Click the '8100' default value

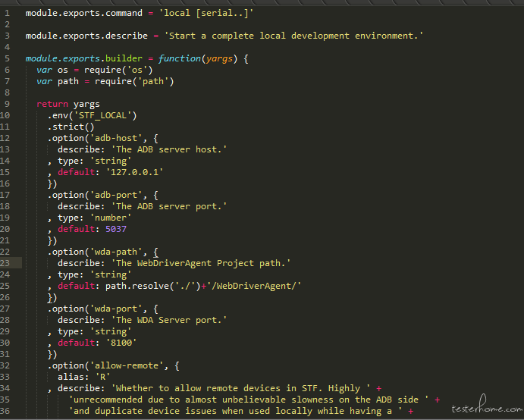[x=121, y=343]
